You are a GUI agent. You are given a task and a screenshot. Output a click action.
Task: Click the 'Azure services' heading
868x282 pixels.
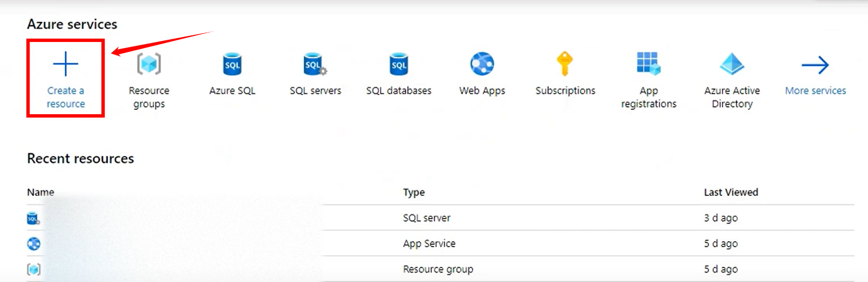point(72,24)
